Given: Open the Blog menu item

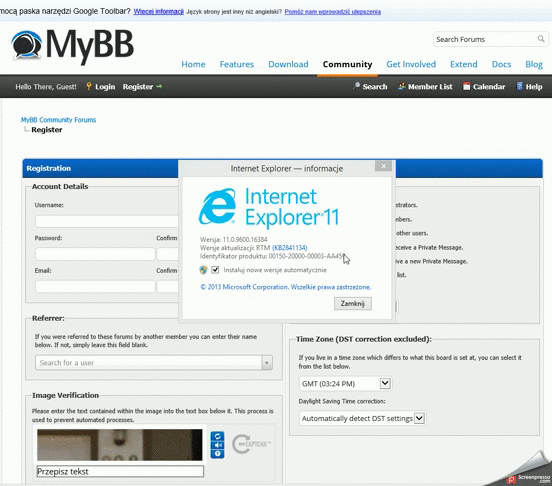Looking at the screenshot, I should coord(534,64).
